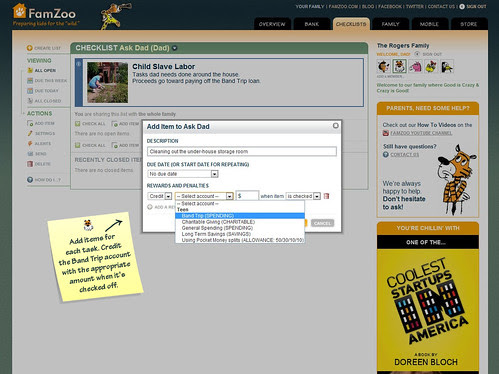Select the highlighted tiger family avatar
Image resolution: width=499 pixels, height=374 pixels.
pyautogui.click(x=399, y=66)
